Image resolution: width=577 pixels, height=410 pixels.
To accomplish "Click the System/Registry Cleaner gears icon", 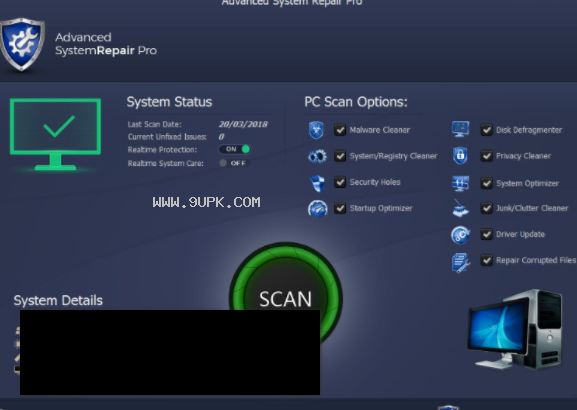I will 317,156.
